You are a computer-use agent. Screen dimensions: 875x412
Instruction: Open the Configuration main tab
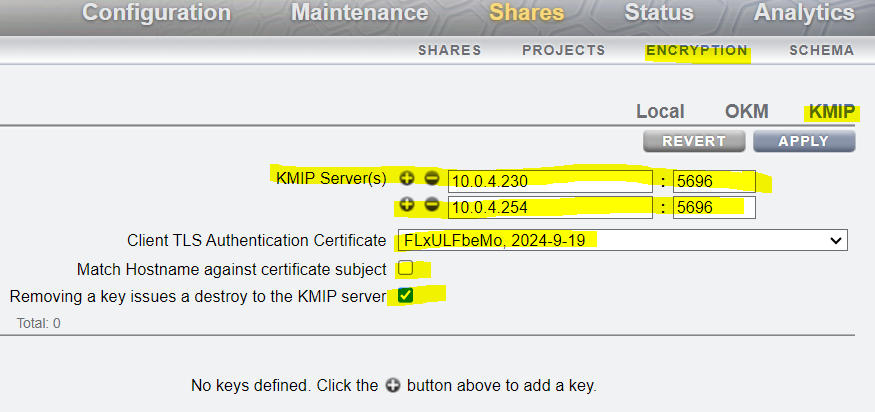tap(156, 12)
